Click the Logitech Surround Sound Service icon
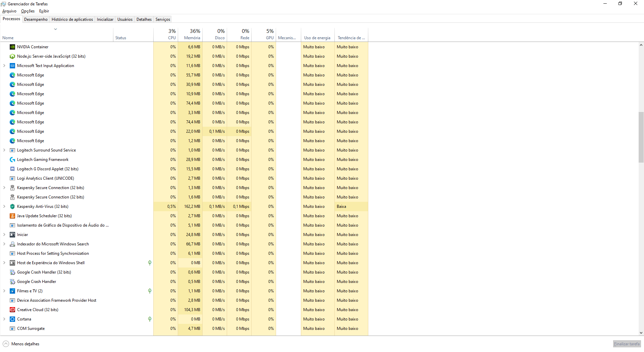 pyautogui.click(x=12, y=150)
